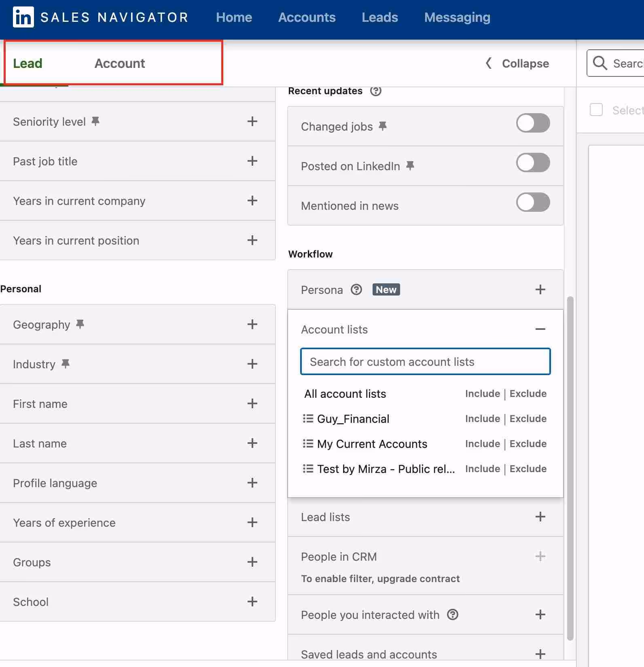Screen dimensions: 644x667
Task: Expand the Last name filter
Action: [x=252, y=443]
